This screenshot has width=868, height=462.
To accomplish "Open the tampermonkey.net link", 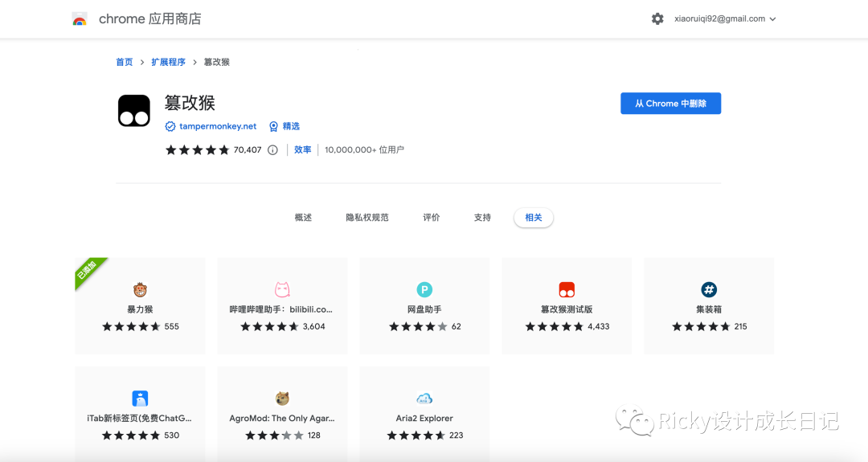I will (x=218, y=127).
